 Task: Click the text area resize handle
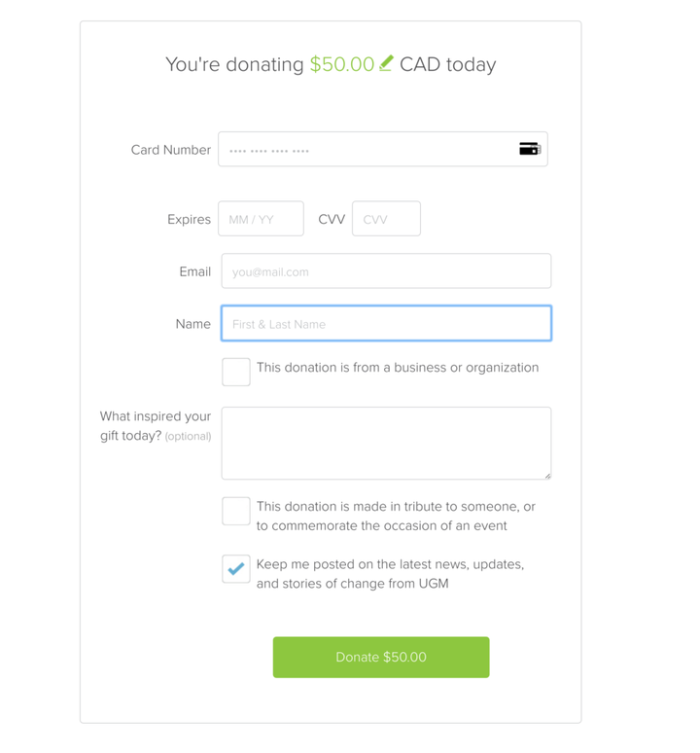pos(547,476)
